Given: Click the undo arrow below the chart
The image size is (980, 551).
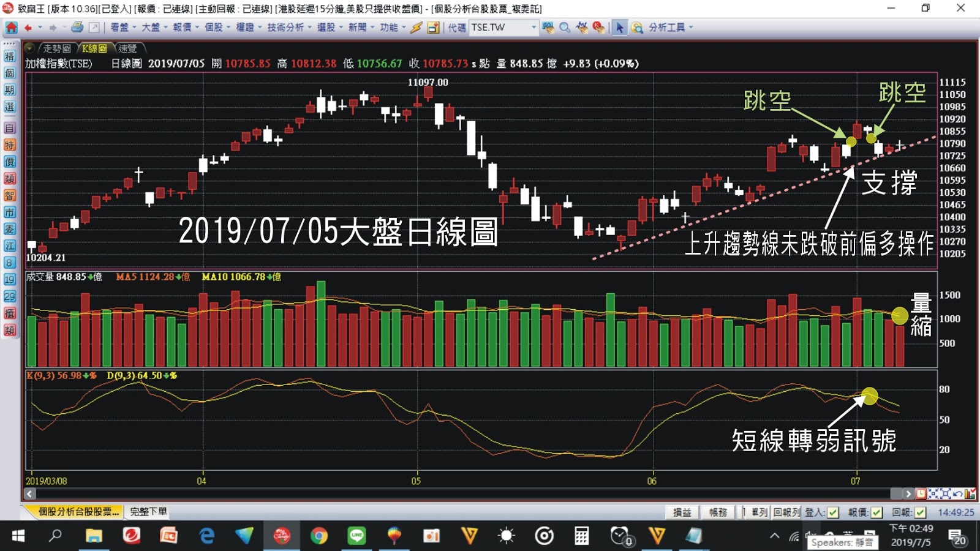Looking at the screenshot, I should [957, 493].
